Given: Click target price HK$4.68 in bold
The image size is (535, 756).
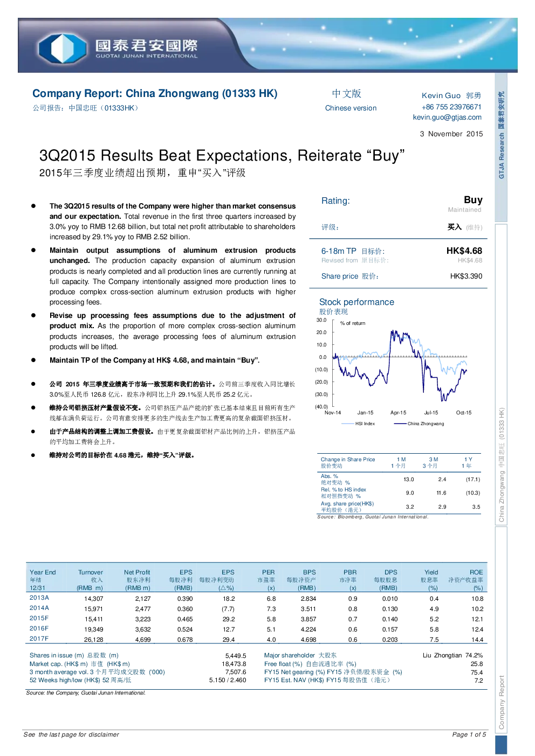Looking at the screenshot, I should point(464,251).
